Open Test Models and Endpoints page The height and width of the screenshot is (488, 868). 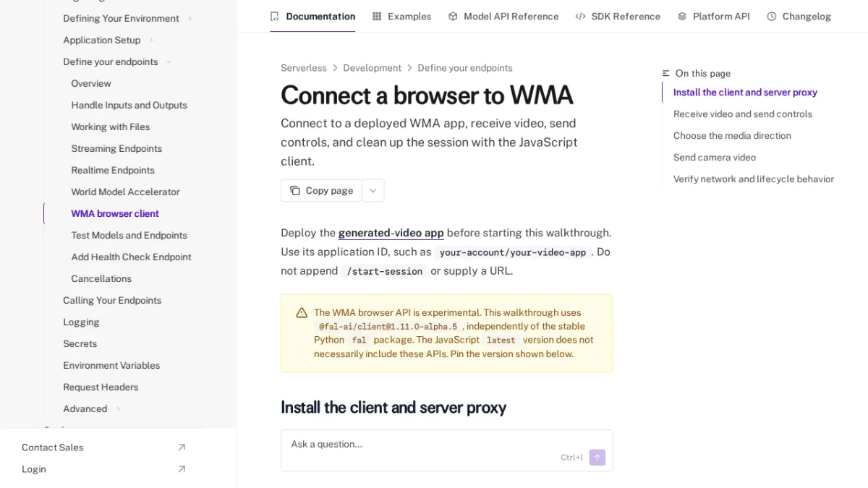129,235
